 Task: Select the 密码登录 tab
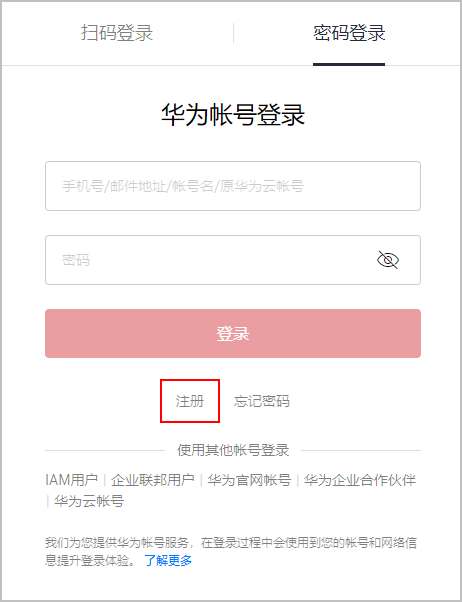tap(349, 33)
